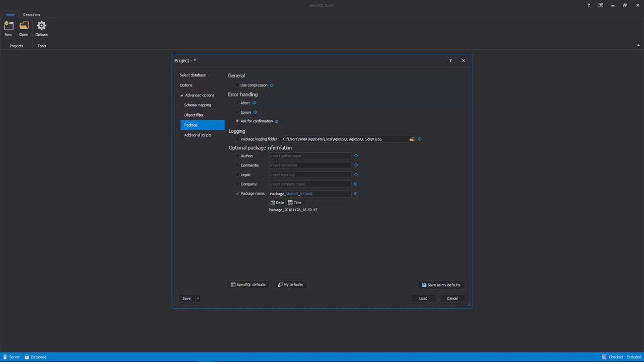Viewport: 644px width, 362px height.
Task: Go to Schema mapping section
Action: (197, 105)
